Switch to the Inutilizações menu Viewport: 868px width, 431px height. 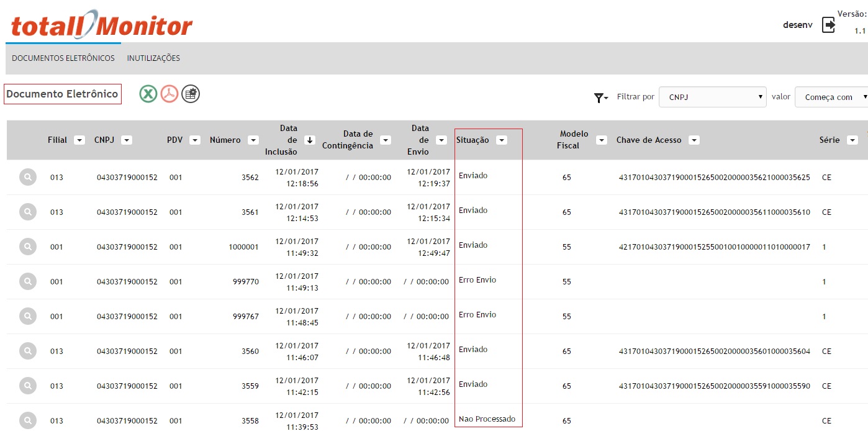coord(153,58)
